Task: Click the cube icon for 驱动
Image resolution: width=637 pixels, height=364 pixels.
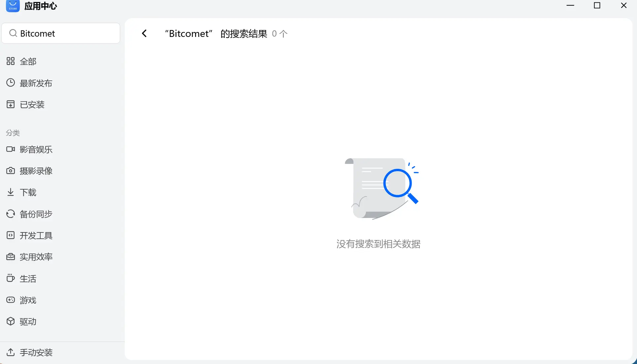Action: tap(11, 321)
